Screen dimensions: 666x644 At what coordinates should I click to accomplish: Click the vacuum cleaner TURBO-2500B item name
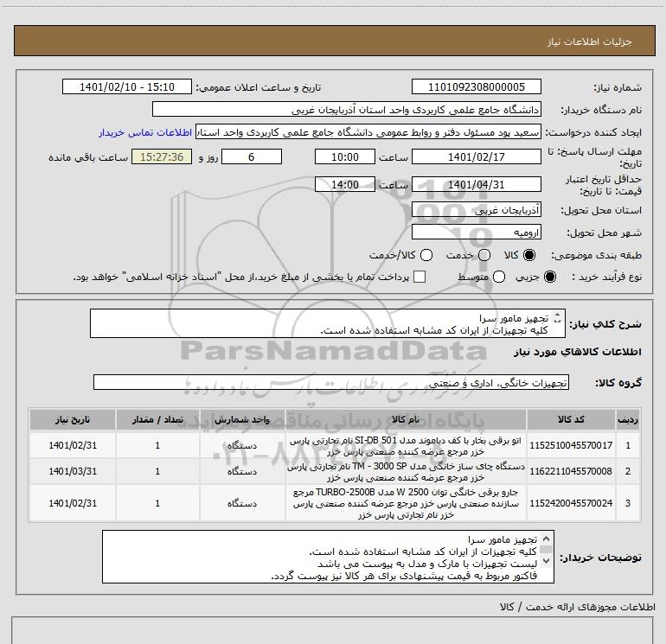pos(406,503)
